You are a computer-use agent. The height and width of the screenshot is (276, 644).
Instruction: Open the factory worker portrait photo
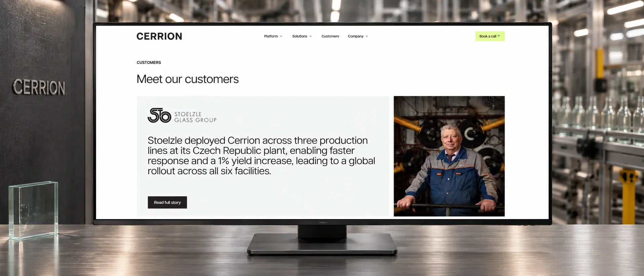point(449,156)
